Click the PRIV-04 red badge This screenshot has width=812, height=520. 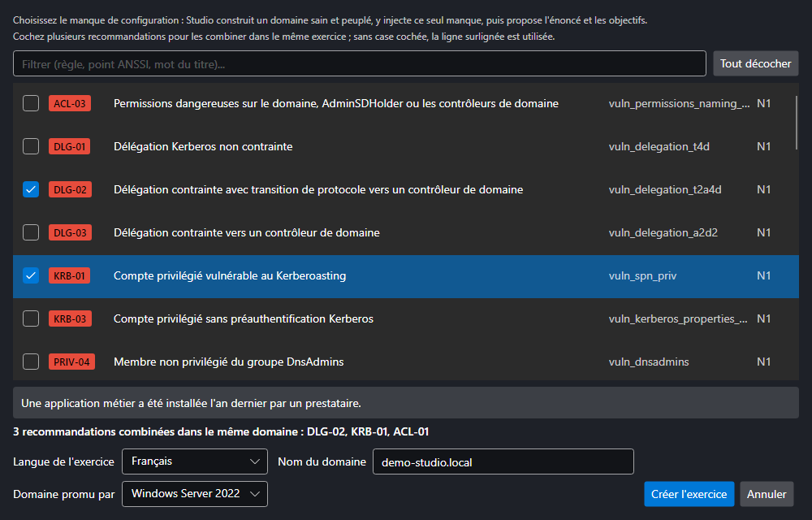pos(72,362)
